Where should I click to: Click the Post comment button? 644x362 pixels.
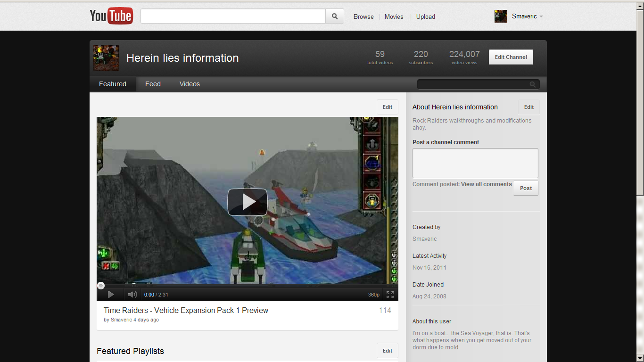tap(526, 188)
